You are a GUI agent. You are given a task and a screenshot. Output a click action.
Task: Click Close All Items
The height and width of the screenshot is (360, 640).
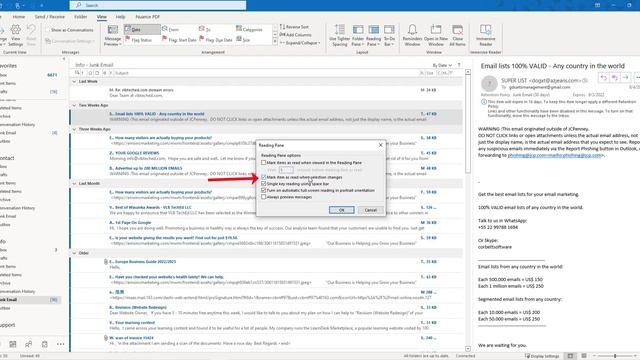click(x=458, y=35)
